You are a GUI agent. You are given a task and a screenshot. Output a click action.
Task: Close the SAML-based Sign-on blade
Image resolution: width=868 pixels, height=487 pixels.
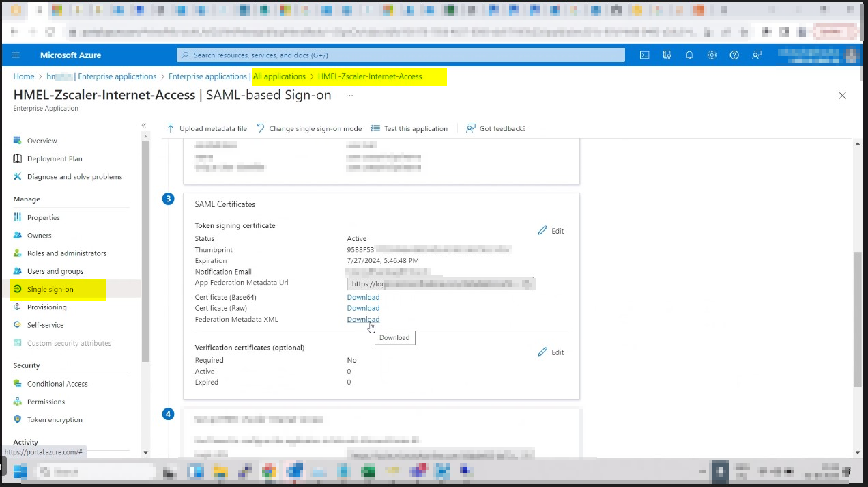click(x=842, y=96)
